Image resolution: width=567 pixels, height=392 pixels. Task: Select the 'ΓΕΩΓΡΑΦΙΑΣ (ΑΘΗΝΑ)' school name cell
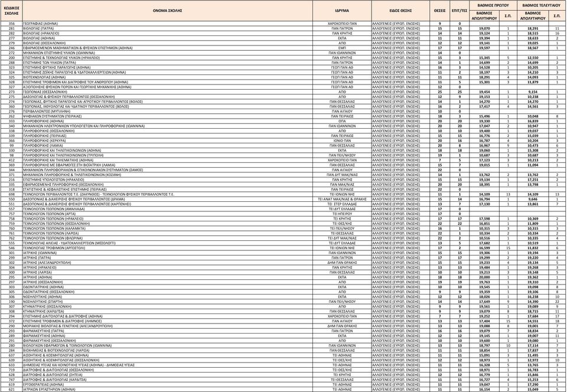pos(167,24)
